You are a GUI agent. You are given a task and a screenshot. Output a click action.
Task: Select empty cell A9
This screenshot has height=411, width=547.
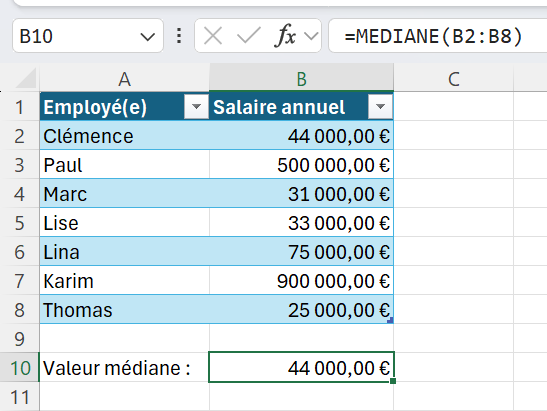point(125,338)
